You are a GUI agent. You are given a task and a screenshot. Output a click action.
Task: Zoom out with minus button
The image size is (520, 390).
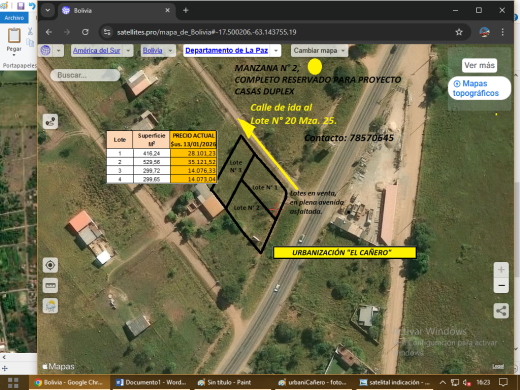click(501, 285)
